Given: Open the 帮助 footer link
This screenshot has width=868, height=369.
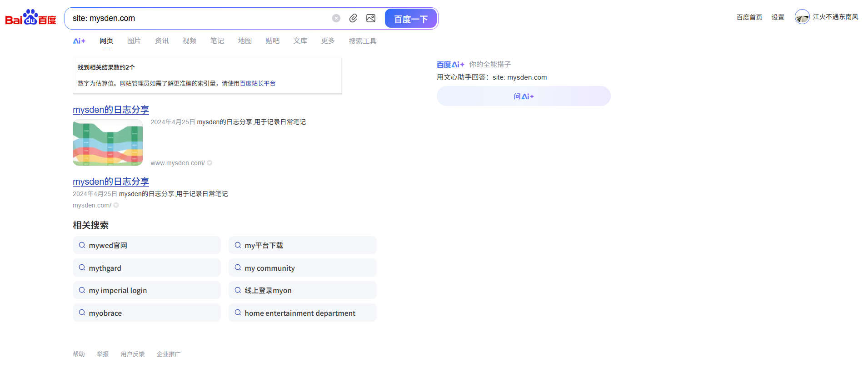Looking at the screenshot, I should pos(79,354).
